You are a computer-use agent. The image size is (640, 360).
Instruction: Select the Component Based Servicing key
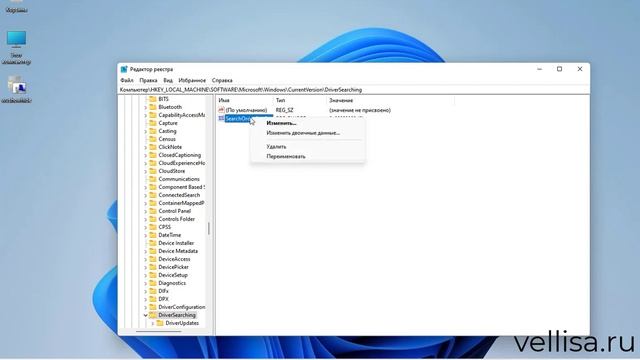coord(182,187)
